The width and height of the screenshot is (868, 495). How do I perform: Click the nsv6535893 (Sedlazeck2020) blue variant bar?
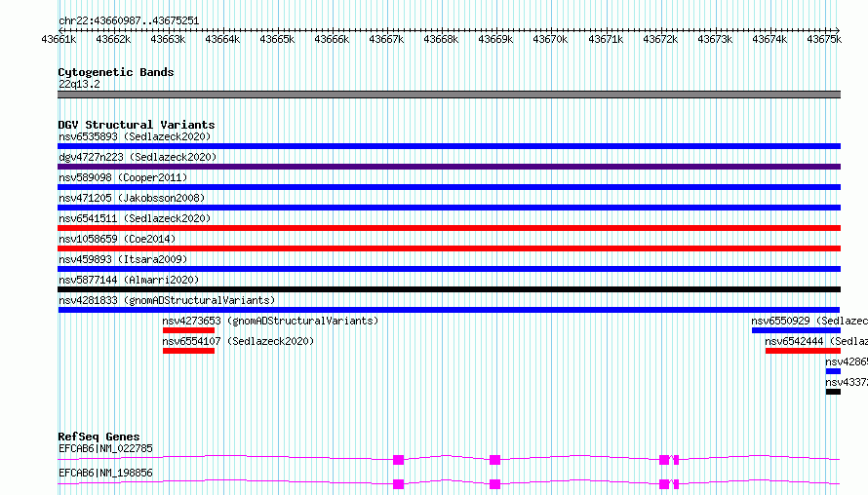tap(449, 146)
